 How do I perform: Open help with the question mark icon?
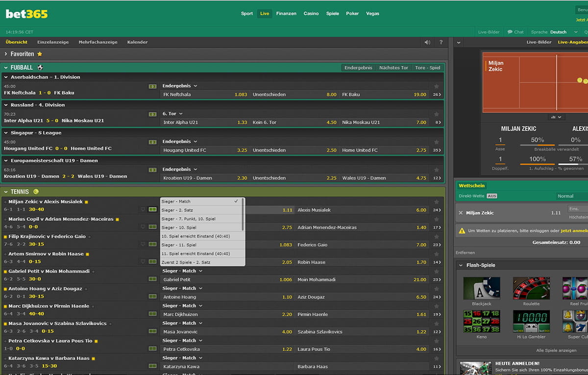441,42
